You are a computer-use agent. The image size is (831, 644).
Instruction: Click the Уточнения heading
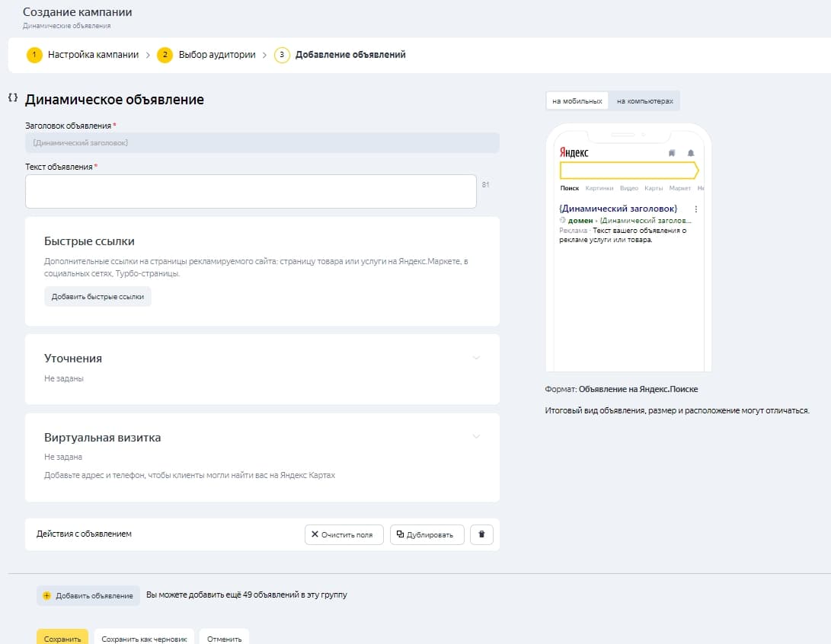(x=73, y=358)
